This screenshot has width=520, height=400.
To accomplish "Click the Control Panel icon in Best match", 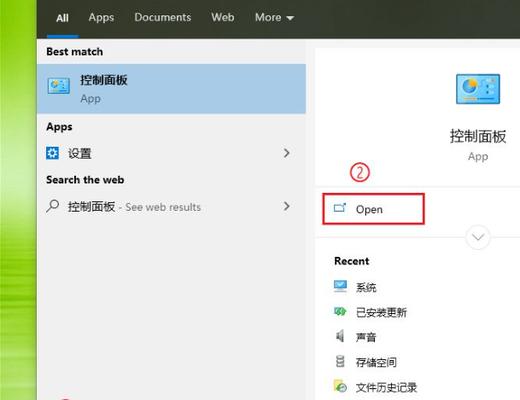I will pos(59,86).
